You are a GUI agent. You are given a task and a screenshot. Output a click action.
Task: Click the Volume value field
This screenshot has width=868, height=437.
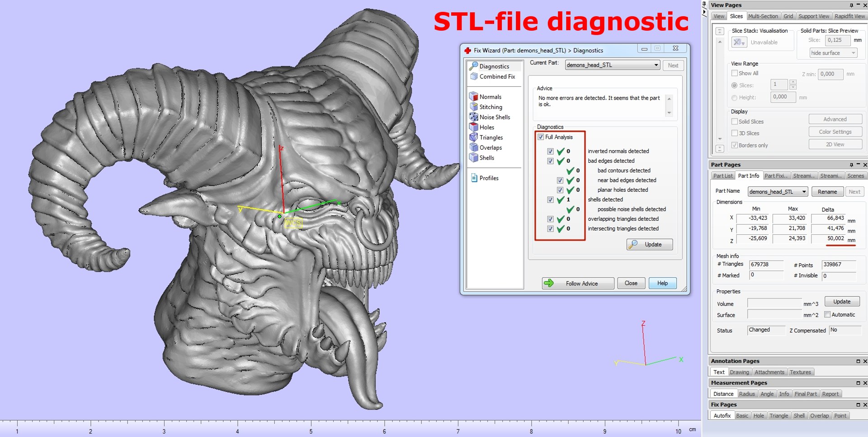[x=774, y=304]
